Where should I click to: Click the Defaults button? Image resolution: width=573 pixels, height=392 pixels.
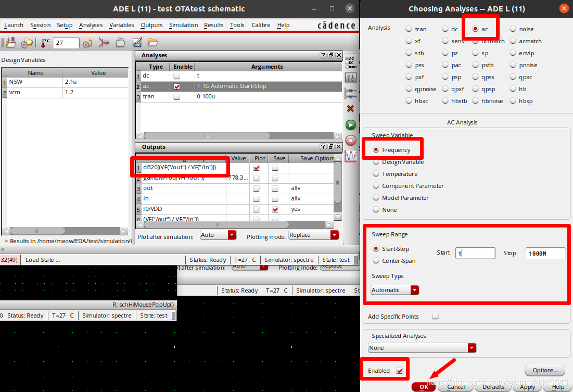tap(493, 386)
